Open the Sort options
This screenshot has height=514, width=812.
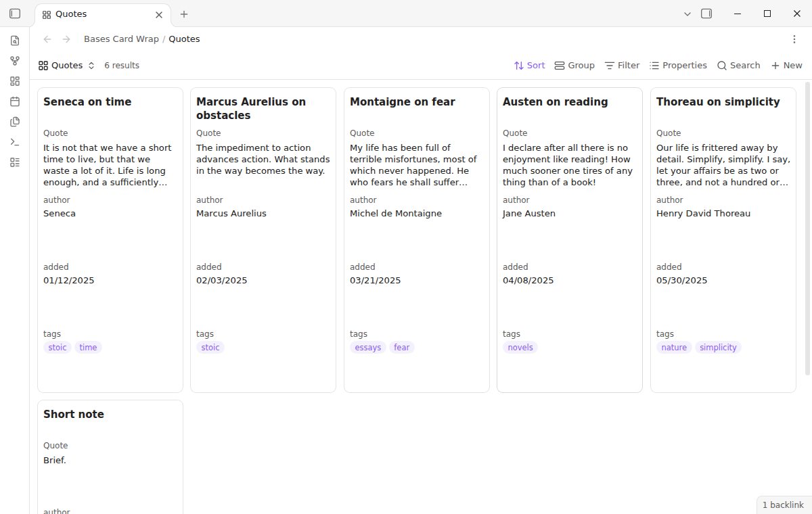click(529, 66)
